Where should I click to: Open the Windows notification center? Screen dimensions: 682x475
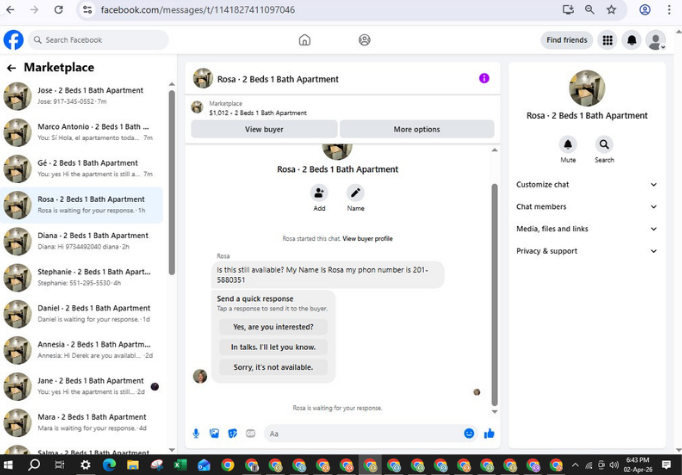666,465
